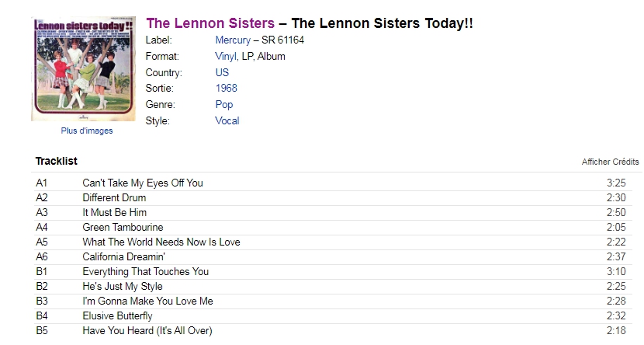This screenshot has width=644, height=345.
Task: Show credits via 'Afficher Crédits'
Action: pyautogui.click(x=610, y=162)
